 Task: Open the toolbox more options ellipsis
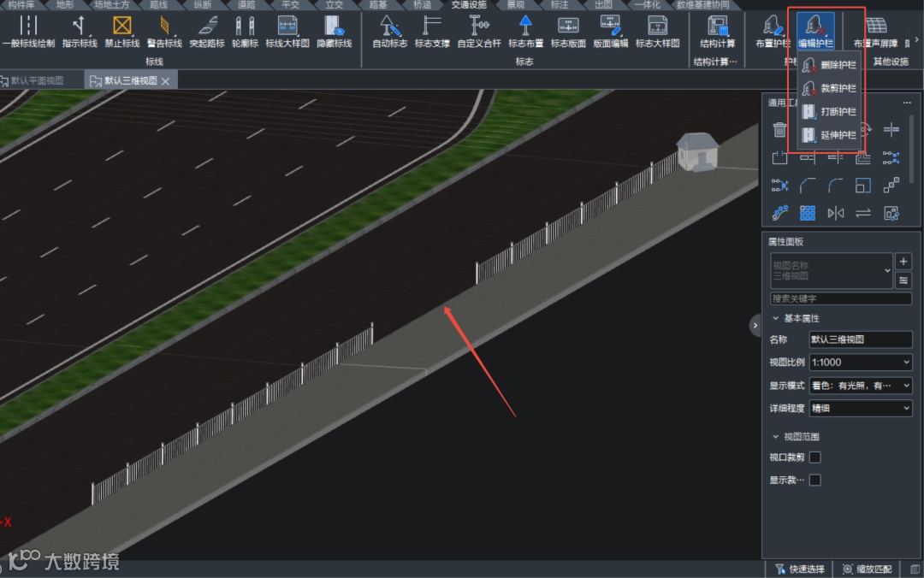907,103
